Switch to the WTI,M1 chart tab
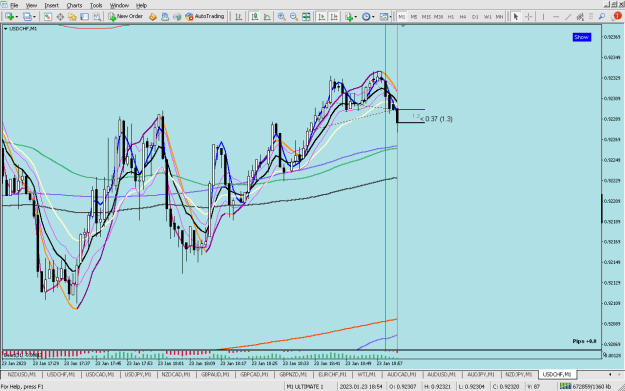Screen dimensions: 625x391 point(366,375)
